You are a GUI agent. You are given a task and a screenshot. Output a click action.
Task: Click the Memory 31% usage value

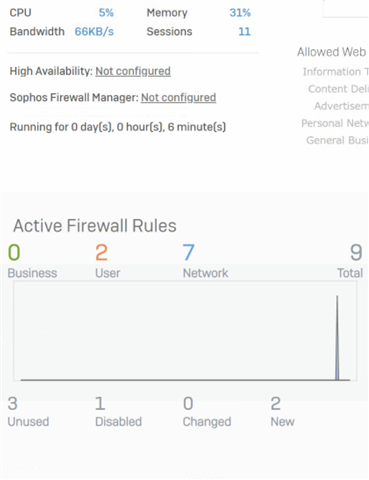pos(240,13)
